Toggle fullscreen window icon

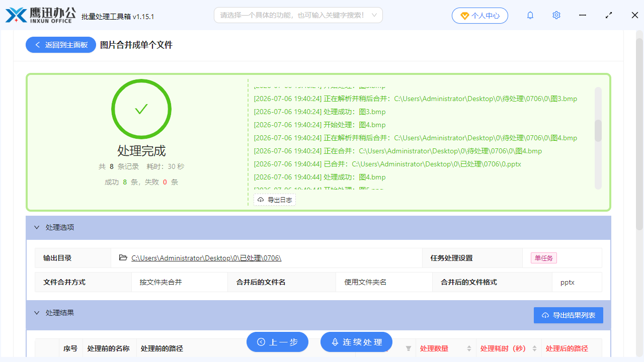point(609,15)
